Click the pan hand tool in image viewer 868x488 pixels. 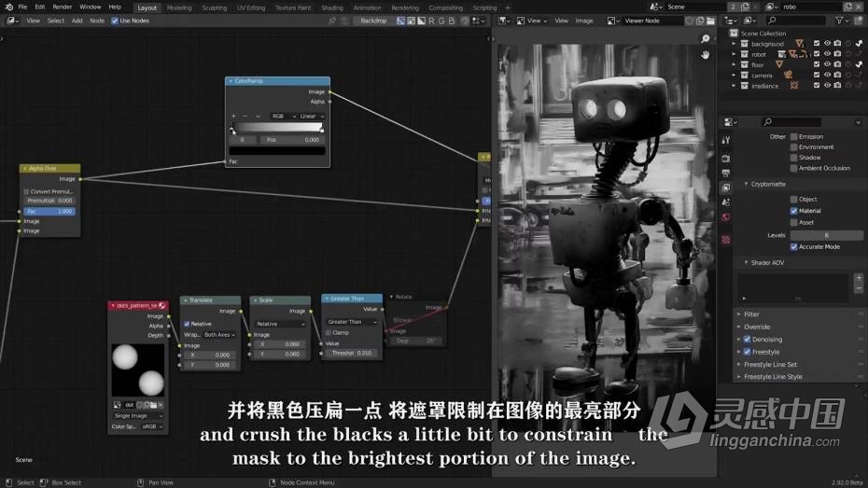pos(706,55)
